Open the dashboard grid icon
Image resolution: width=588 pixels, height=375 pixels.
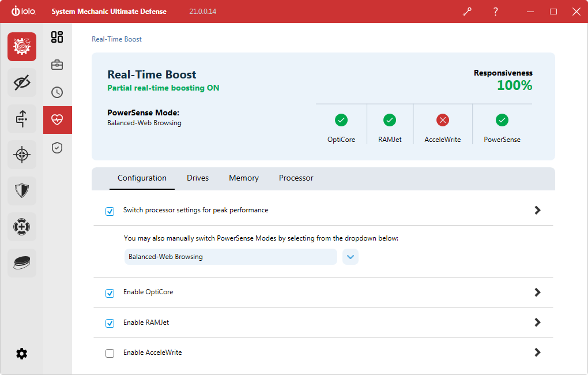(57, 37)
